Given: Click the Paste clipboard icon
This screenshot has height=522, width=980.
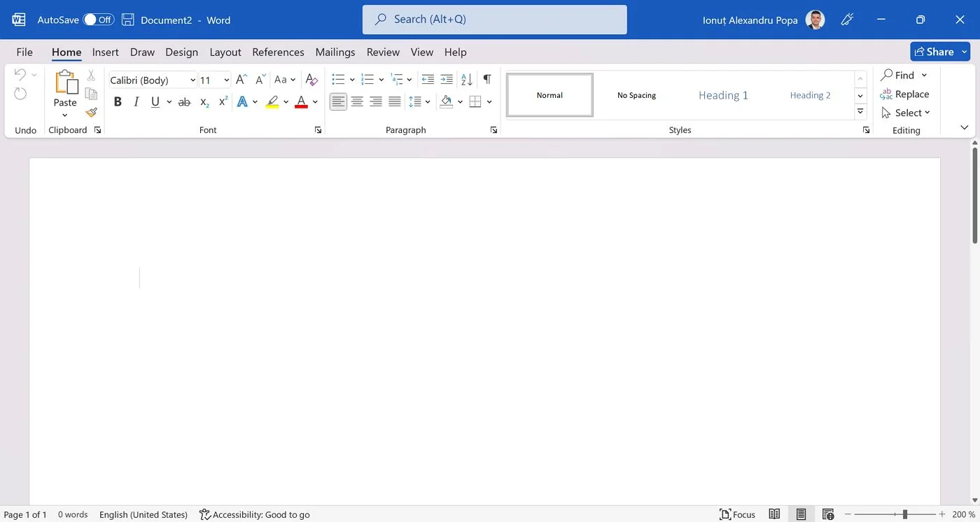Looking at the screenshot, I should point(66,83).
